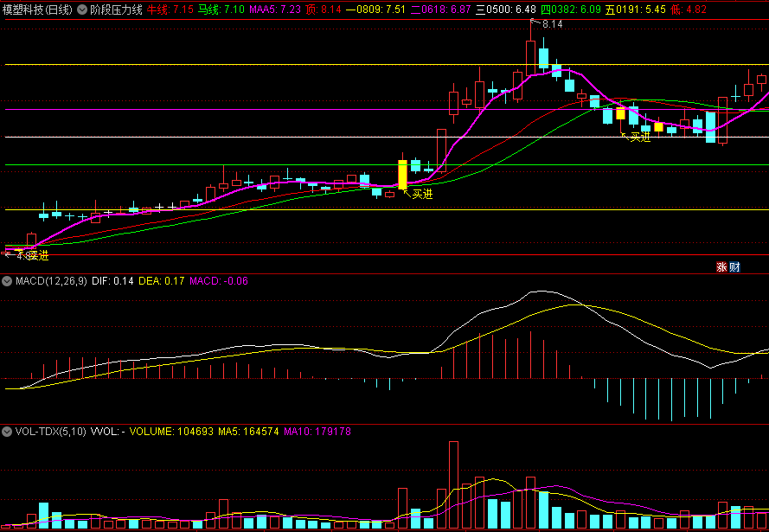Select the 顶: 8.14 value in the header

(324, 10)
